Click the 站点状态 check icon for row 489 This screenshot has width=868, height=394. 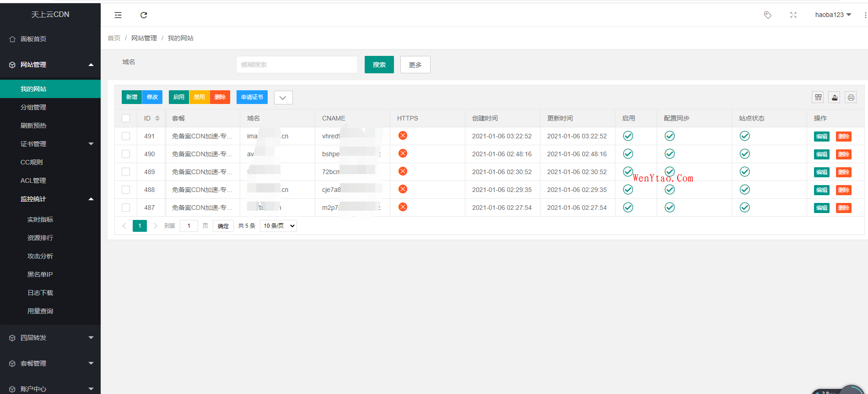(x=745, y=172)
